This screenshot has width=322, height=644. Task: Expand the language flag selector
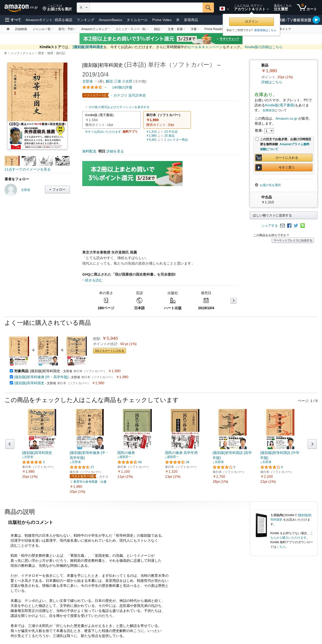coord(224,9)
